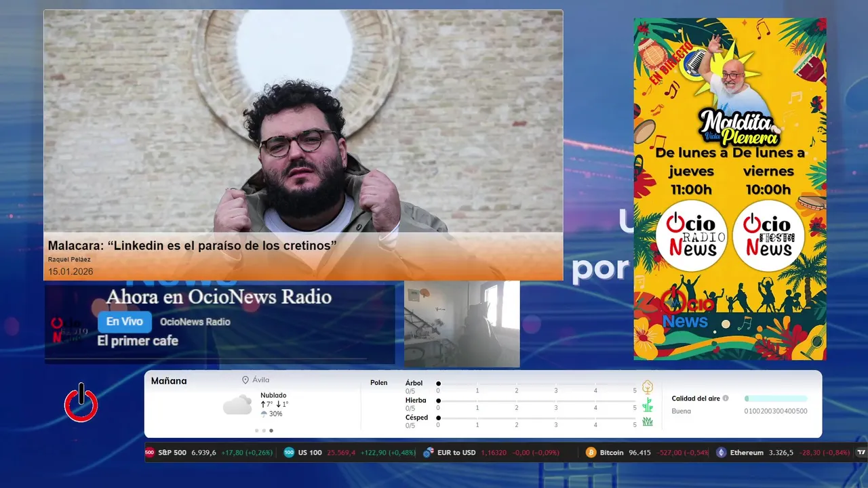Viewport: 868px width, 488px height.
Task: Click the S&P 500 red badge icon
Action: 150,452
